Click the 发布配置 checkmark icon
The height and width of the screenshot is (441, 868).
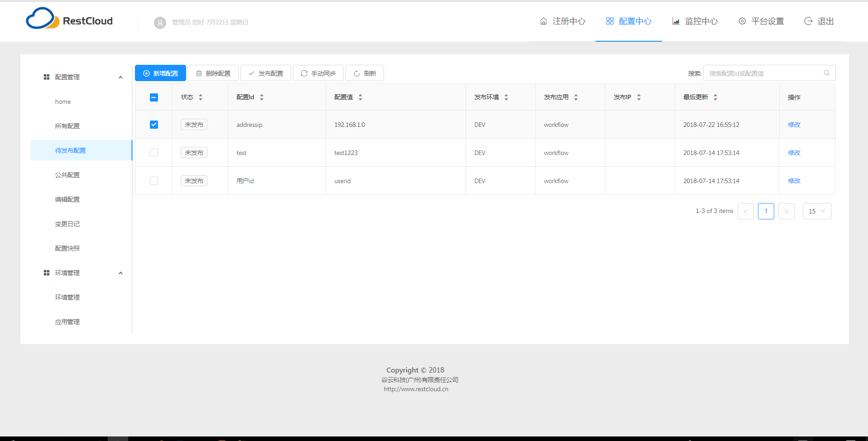[x=252, y=73]
